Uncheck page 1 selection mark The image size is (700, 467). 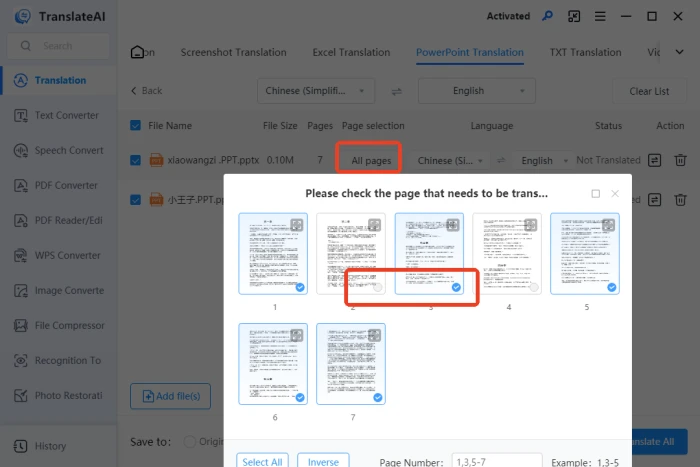click(300, 287)
